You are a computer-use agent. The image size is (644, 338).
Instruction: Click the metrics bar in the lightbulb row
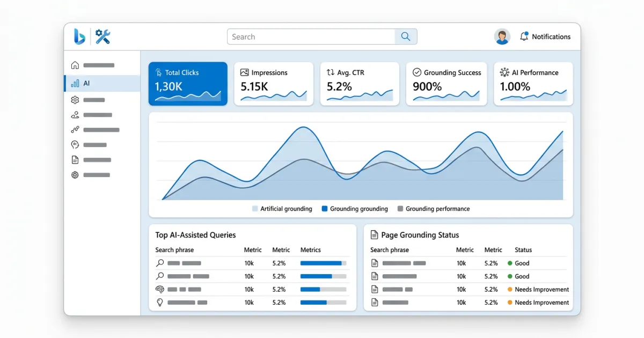pos(323,303)
